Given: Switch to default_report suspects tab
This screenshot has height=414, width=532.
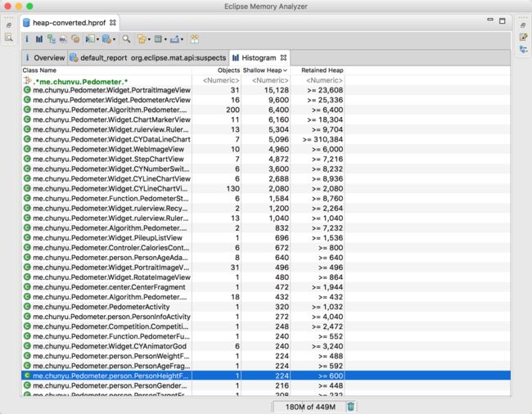Looking at the screenshot, I should pos(148,57).
